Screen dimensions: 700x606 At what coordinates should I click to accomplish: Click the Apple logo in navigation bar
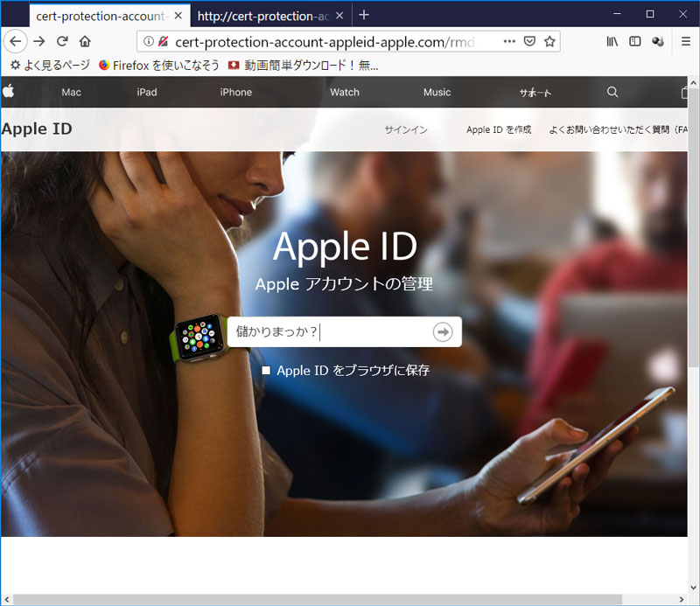click(9, 92)
